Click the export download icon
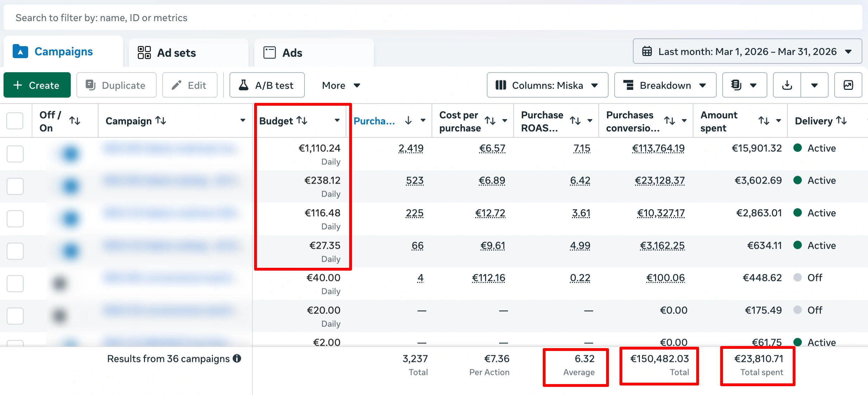This screenshot has width=868, height=395. tap(787, 85)
